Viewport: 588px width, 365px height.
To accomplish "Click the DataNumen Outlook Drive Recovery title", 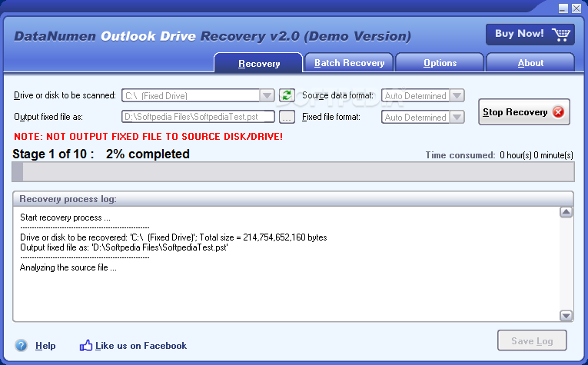I will 212,36.
